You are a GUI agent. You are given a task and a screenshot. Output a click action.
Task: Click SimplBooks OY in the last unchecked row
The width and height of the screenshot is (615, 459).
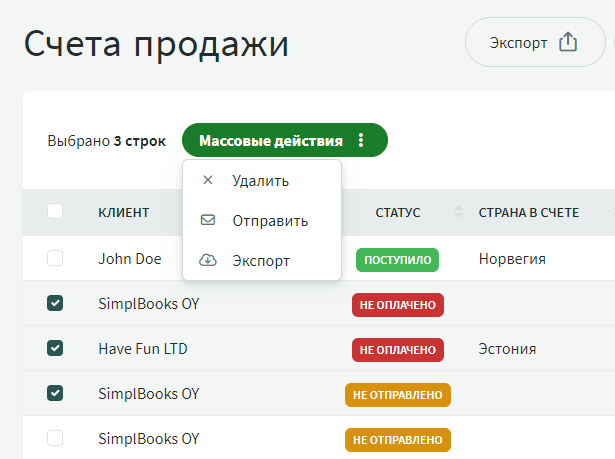(149, 439)
